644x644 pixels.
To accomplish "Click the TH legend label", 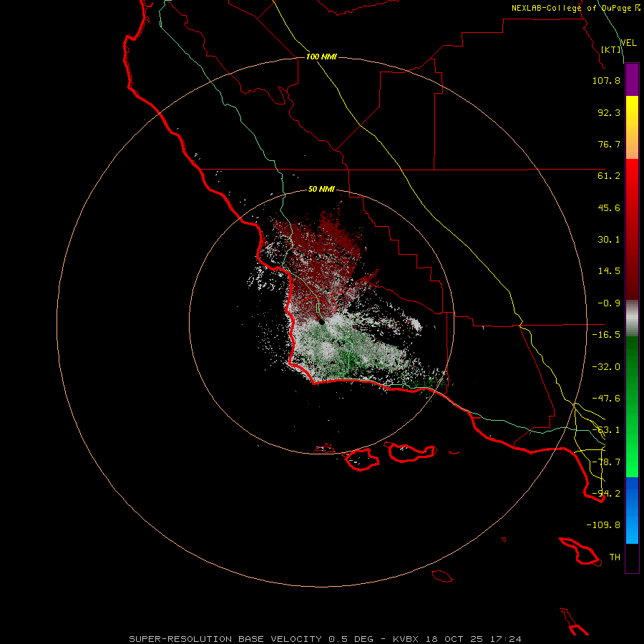I will pos(615,557).
